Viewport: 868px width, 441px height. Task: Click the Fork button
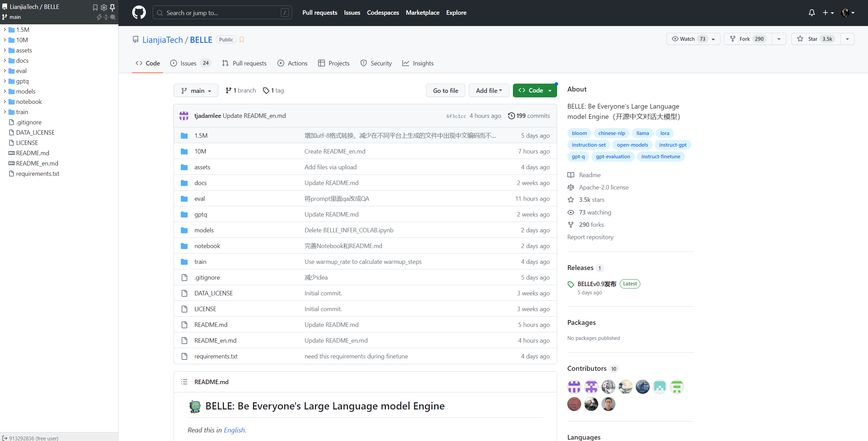coord(748,39)
